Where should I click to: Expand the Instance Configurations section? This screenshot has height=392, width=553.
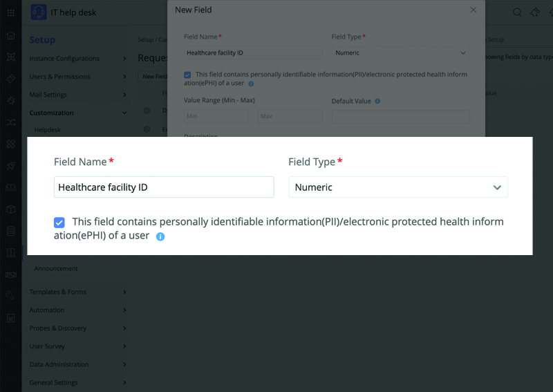[x=77, y=59]
